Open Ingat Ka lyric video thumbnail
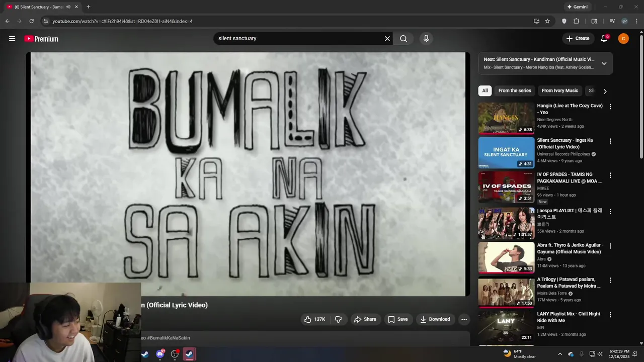This screenshot has width=644, height=362. pyautogui.click(x=506, y=153)
